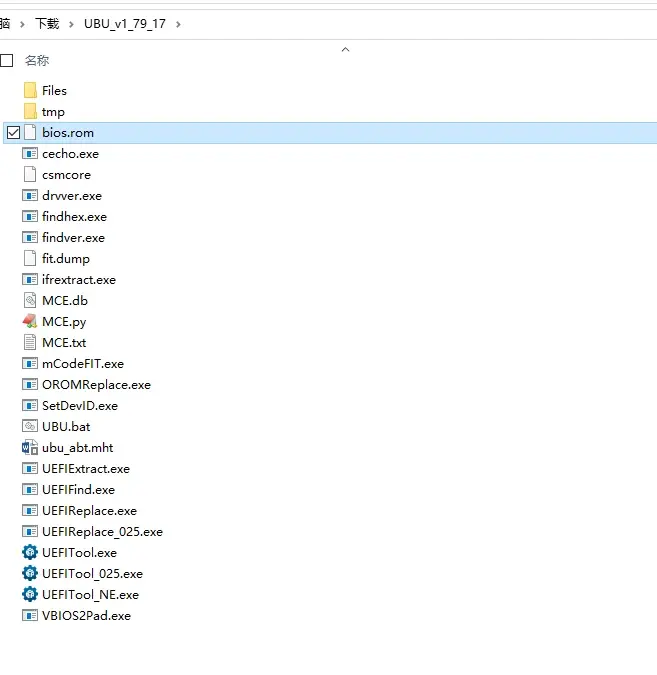Select the drvver.exe file name
Screen dimensions: 657x675
[x=72, y=196]
